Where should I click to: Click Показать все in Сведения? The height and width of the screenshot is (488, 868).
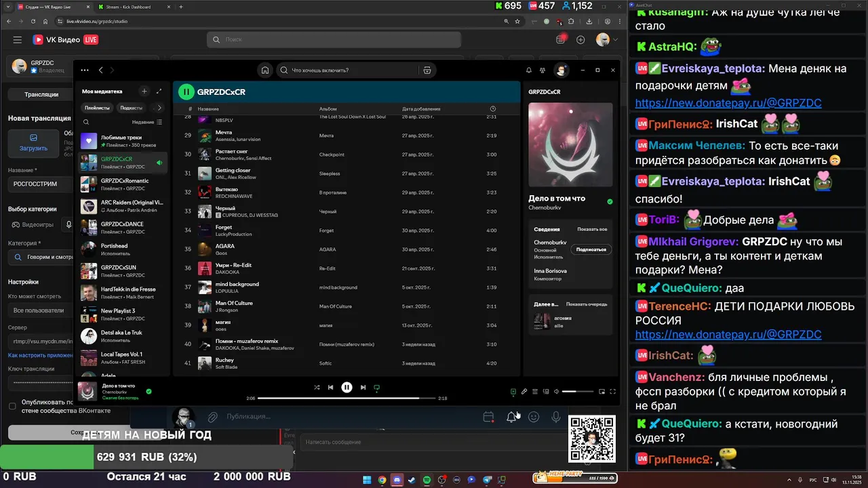pos(592,229)
